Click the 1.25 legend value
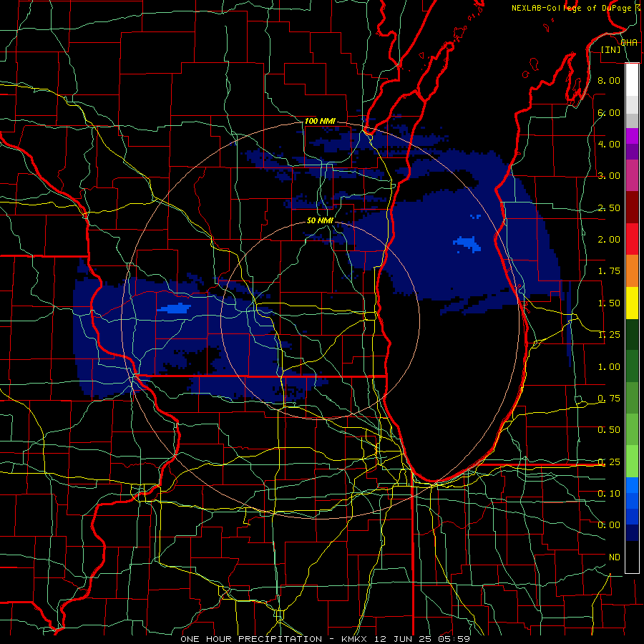 tap(609, 335)
